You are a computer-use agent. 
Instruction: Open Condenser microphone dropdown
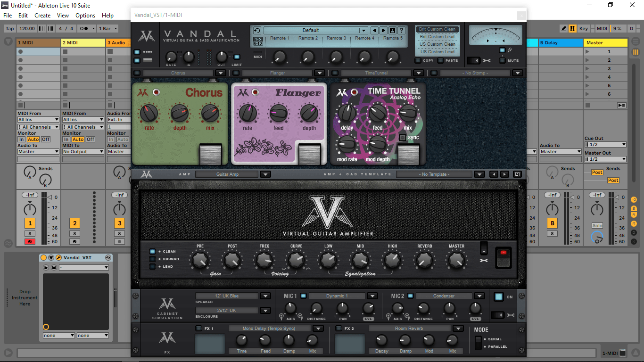point(479,296)
